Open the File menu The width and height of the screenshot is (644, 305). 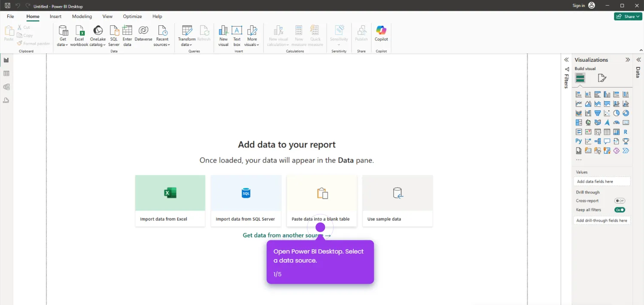point(10,16)
